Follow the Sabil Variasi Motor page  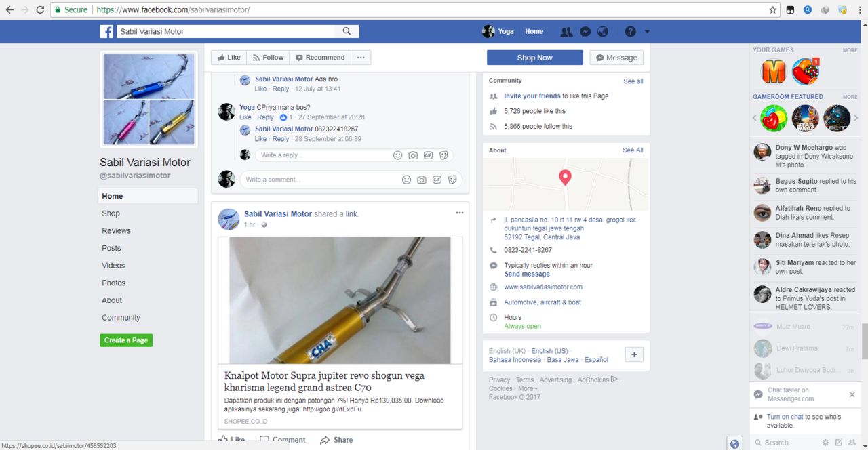268,58
